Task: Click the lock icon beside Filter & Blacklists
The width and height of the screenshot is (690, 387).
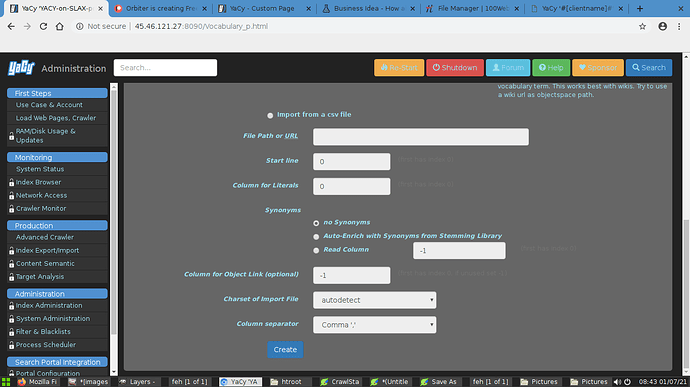Action: click(x=11, y=332)
